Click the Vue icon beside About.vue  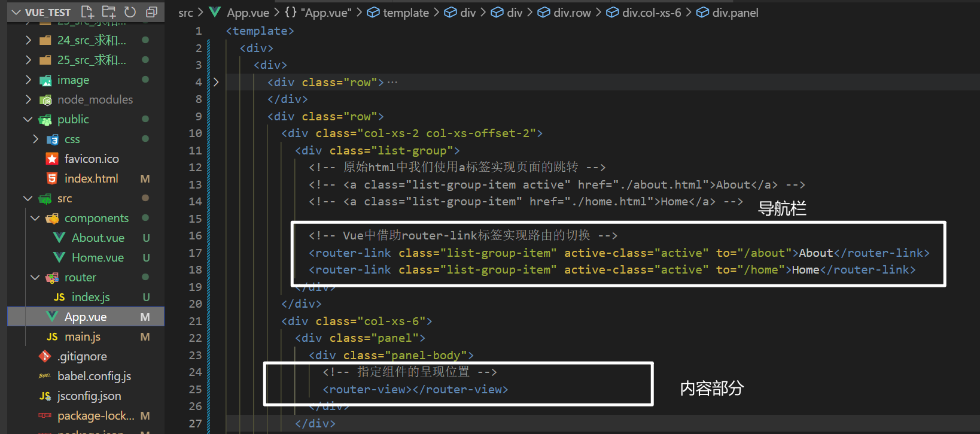[x=59, y=238]
